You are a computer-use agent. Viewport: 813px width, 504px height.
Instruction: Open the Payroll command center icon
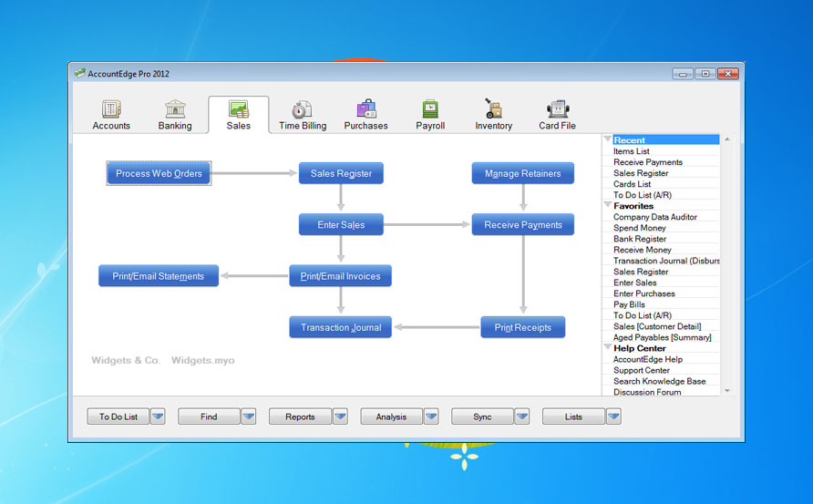430,108
